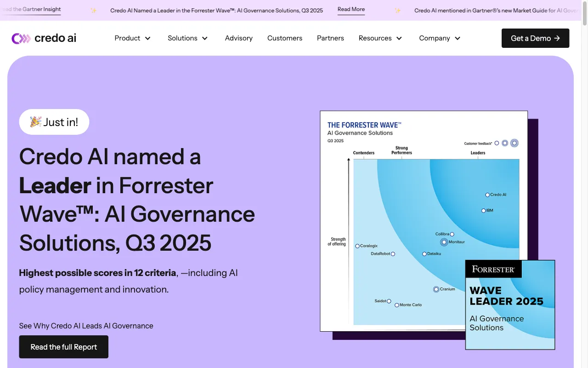Click the main hero headline about Forrester Wave
This screenshot has width=588, height=368.
[137, 200]
